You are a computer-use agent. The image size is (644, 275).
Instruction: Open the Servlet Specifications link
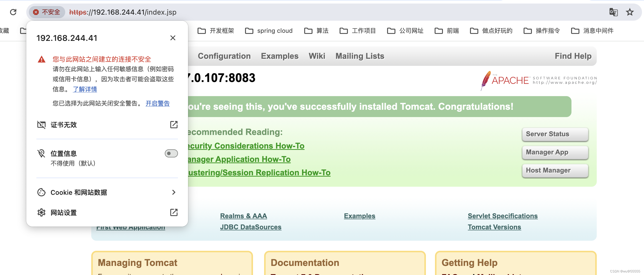(503, 216)
